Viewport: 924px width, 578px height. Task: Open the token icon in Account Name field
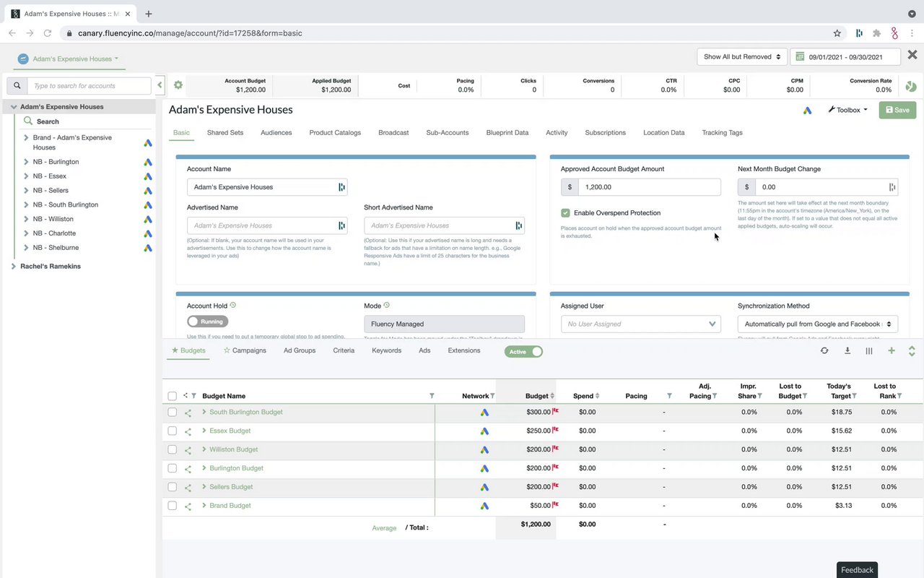341,187
